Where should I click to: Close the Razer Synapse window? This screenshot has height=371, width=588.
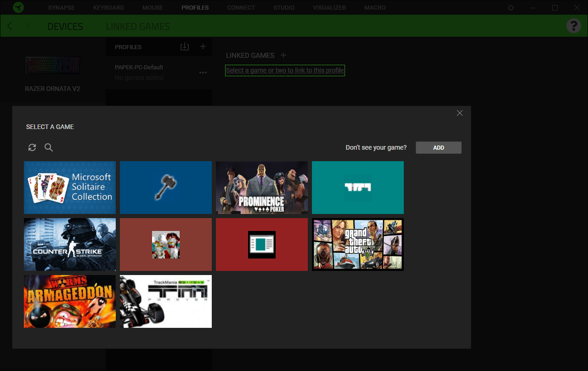(x=577, y=8)
